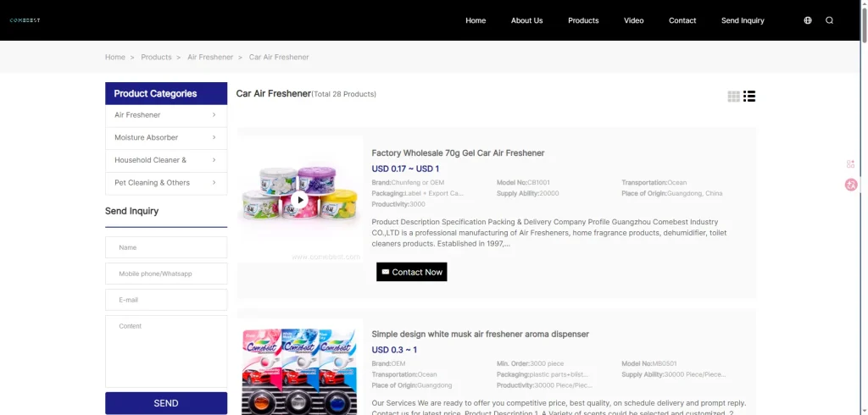Image resolution: width=868 pixels, height=415 pixels.
Task: Click the Comebest logo
Action: click(x=25, y=20)
